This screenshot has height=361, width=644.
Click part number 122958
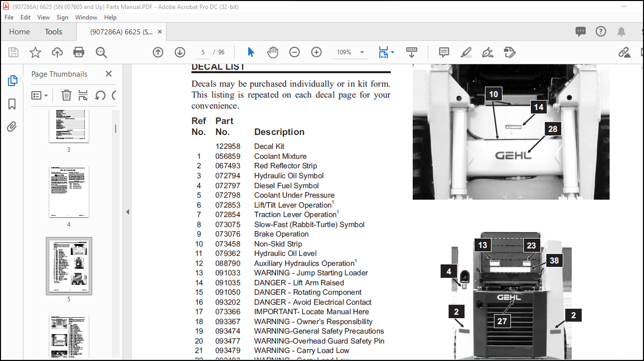[x=228, y=146]
